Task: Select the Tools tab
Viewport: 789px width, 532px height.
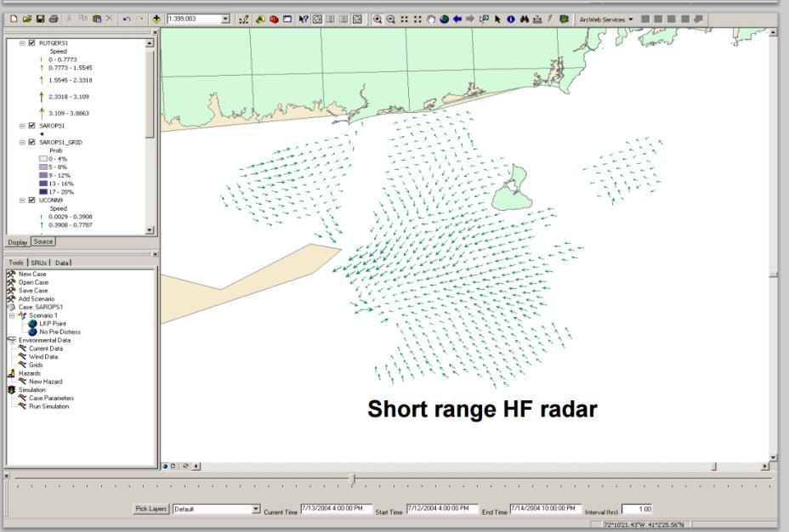Action: pyautogui.click(x=16, y=263)
